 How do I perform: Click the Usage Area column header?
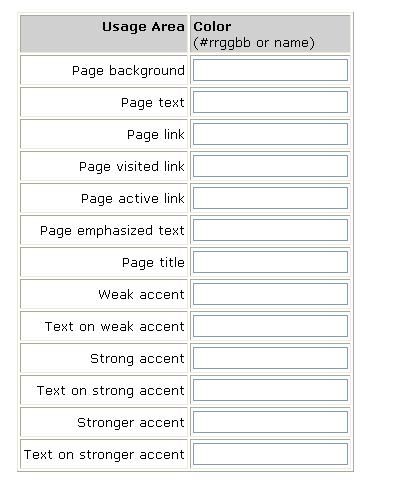143,27
